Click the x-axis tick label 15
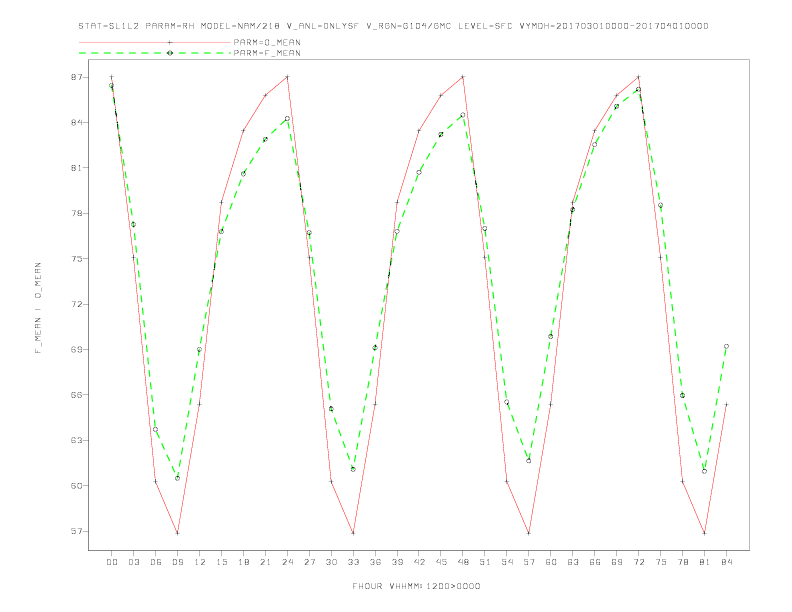Viewport: 792px width, 612px height. click(221, 562)
